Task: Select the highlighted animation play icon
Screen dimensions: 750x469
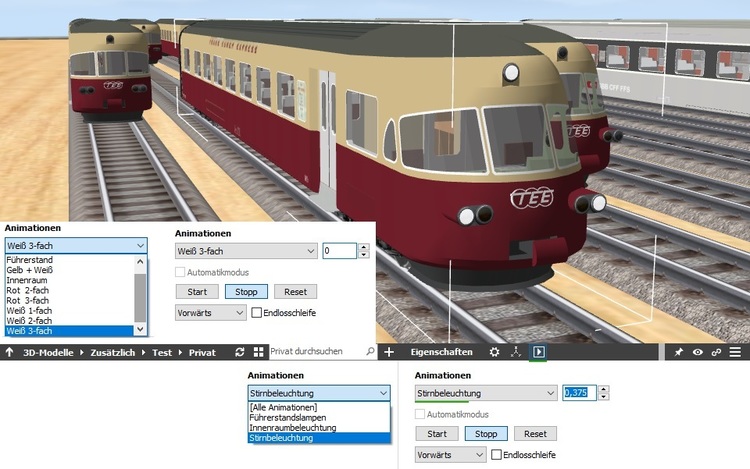Action: click(539, 352)
